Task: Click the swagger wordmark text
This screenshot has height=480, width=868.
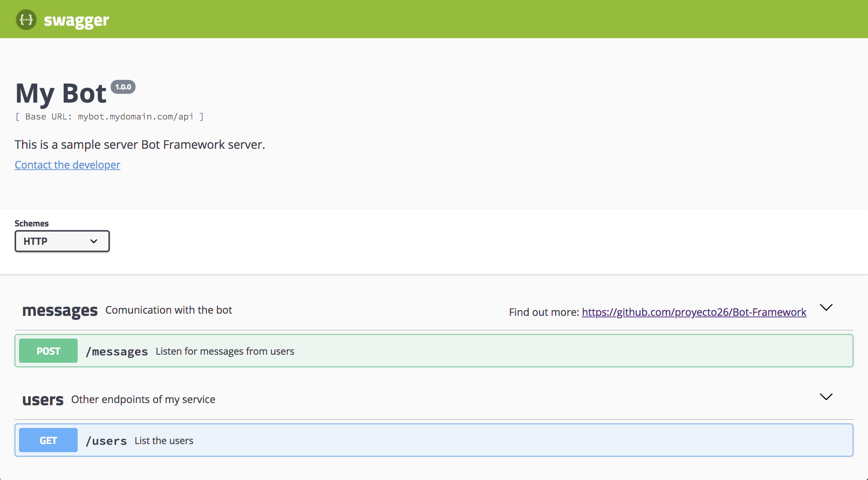Action: [76, 20]
